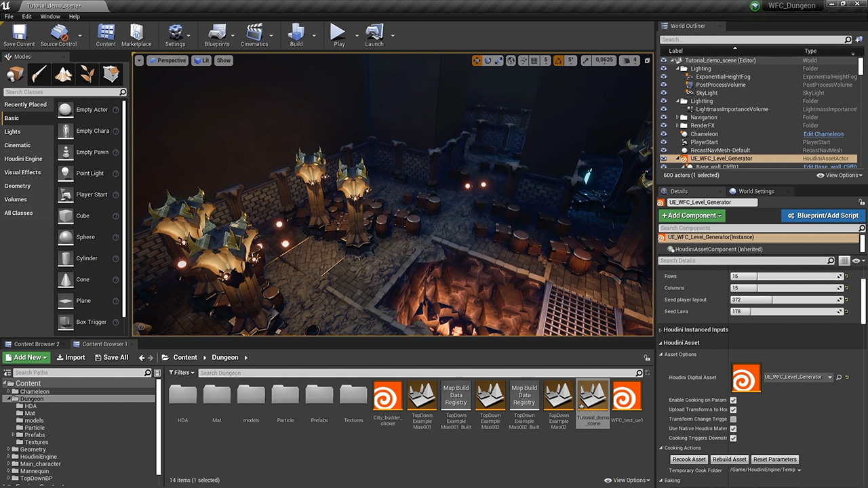868x488 pixels.
Task: Click the Content toolbar icon
Action: tap(106, 35)
